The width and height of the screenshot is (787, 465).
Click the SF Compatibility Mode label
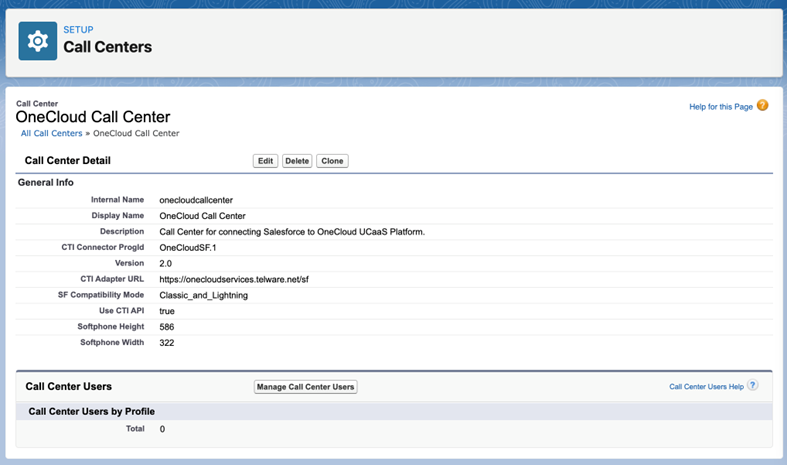coord(101,295)
